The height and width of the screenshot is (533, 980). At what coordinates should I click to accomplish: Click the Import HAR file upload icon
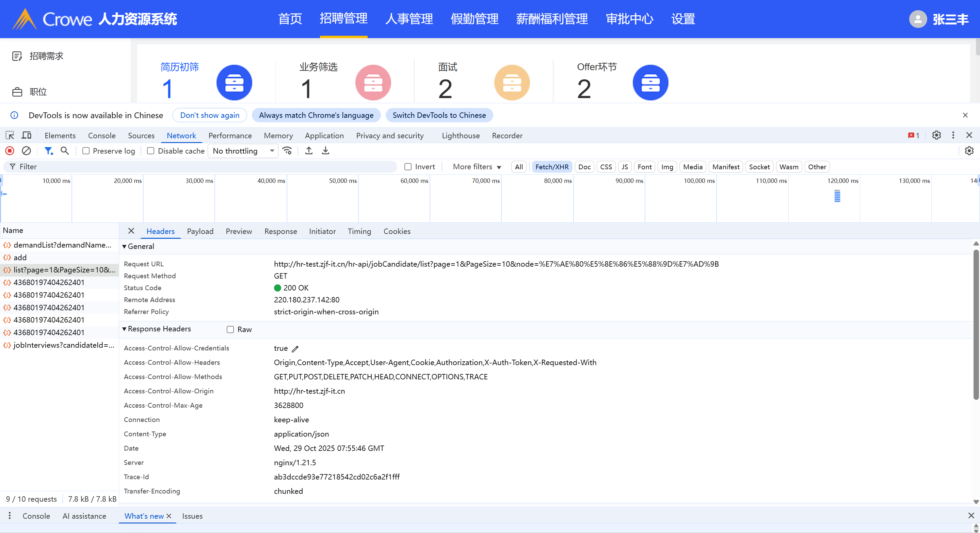(x=309, y=151)
